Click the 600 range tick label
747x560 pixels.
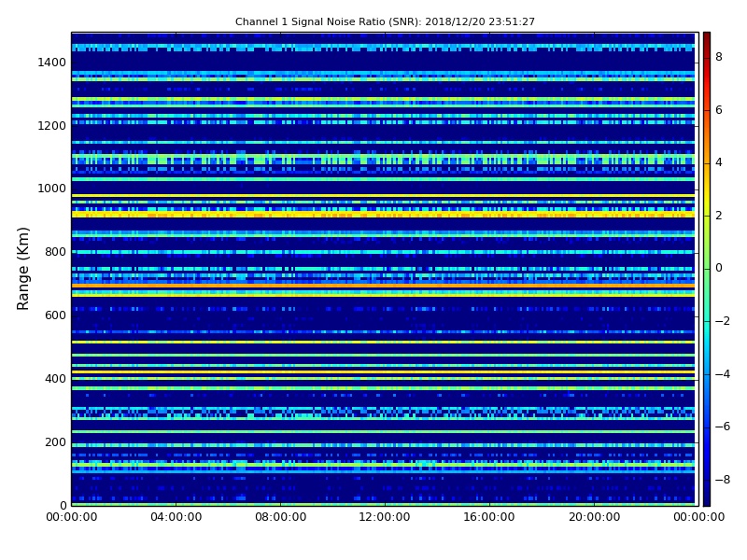click(x=55, y=315)
